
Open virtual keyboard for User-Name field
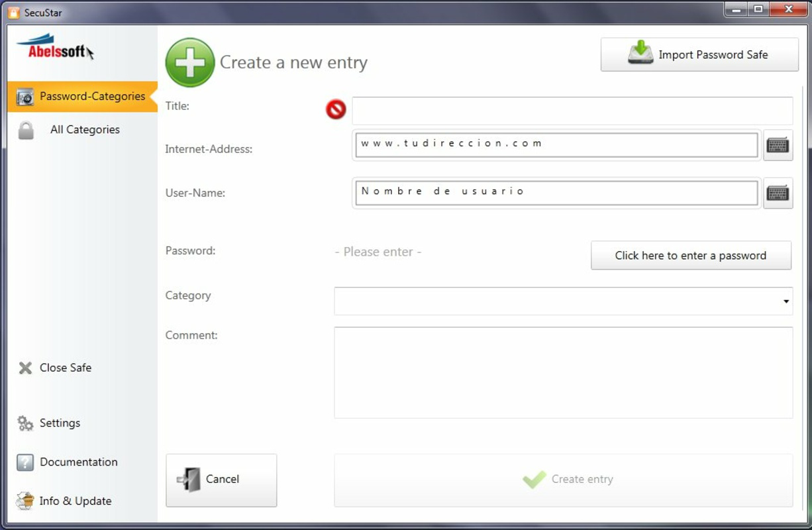click(x=778, y=193)
